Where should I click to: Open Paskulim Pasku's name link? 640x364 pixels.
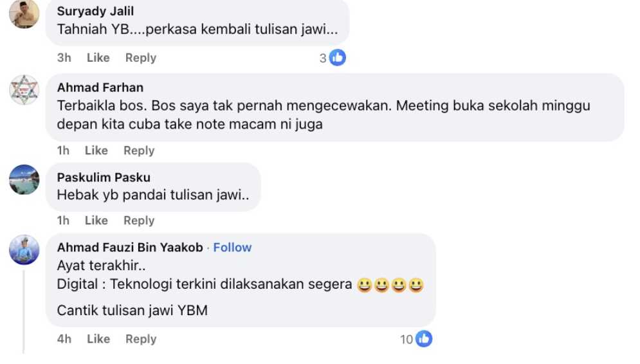click(x=104, y=177)
